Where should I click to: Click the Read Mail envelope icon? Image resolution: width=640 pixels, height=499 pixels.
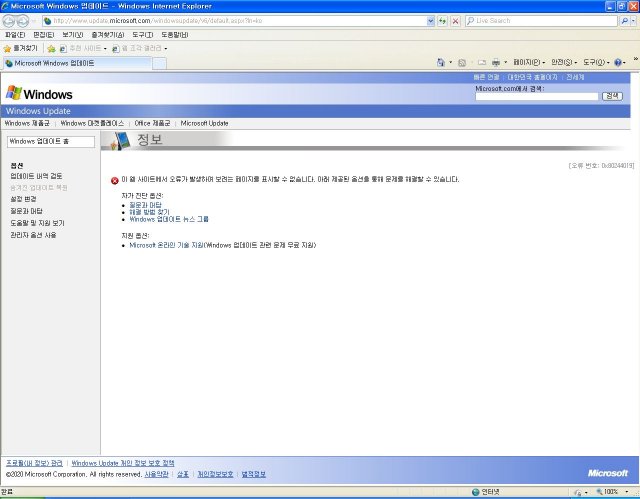(482, 63)
